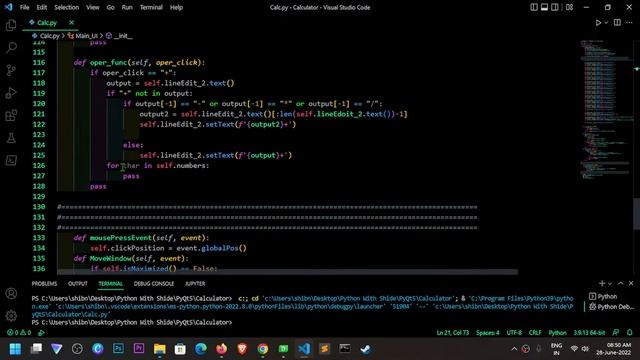Click 3.9.13 64-bit interpreter selector
This screenshot has height=360, width=640.
[589, 333]
